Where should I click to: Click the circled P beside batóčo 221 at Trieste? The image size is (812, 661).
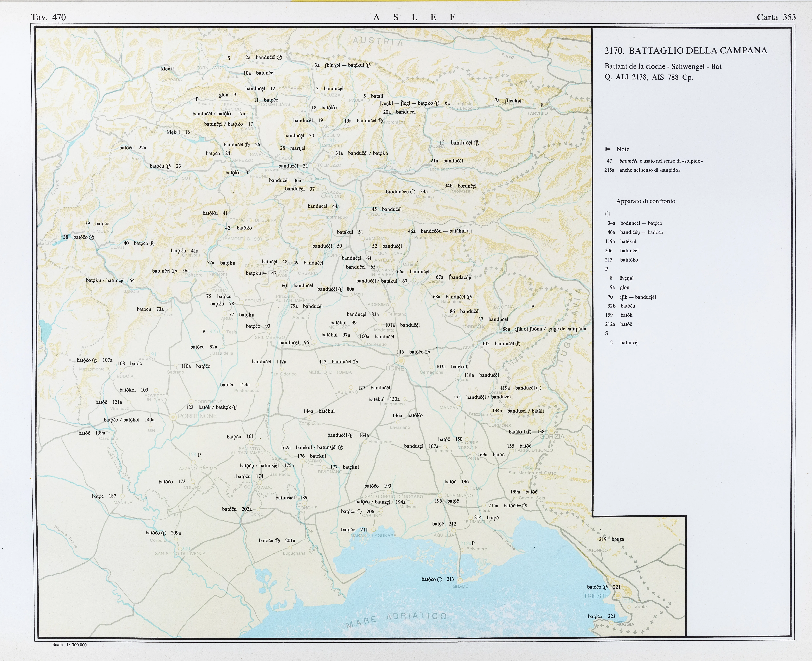coord(605,587)
